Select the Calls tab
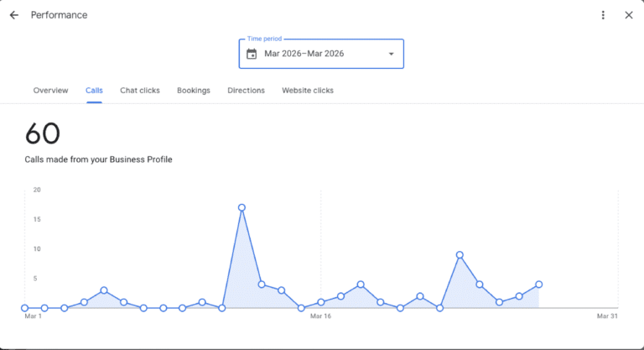 [94, 91]
